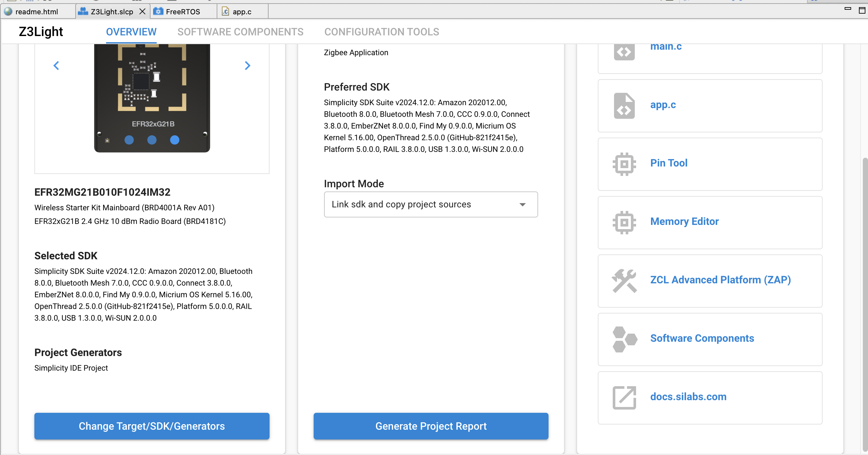
Task: Click Generate Project Report
Action: [x=431, y=426]
